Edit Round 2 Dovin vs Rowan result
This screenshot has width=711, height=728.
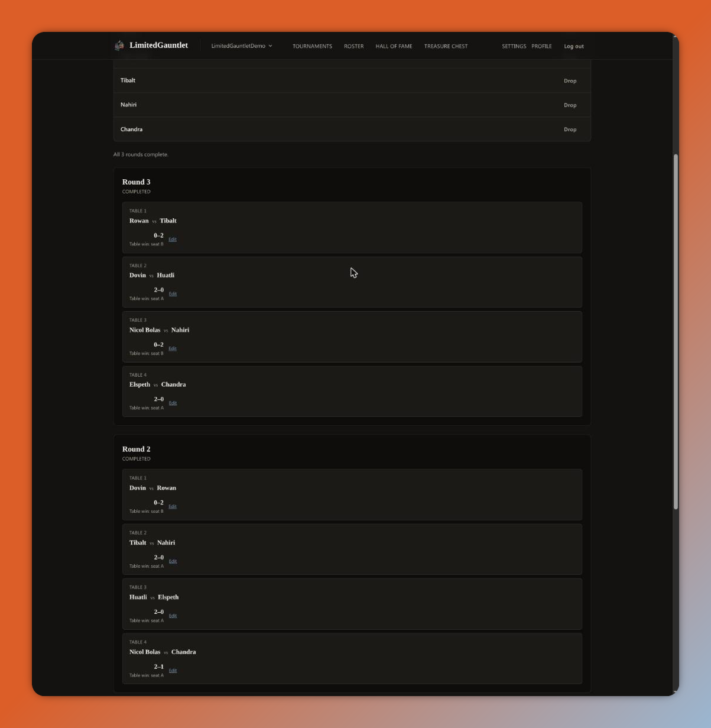pyautogui.click(x=173, y=507)
